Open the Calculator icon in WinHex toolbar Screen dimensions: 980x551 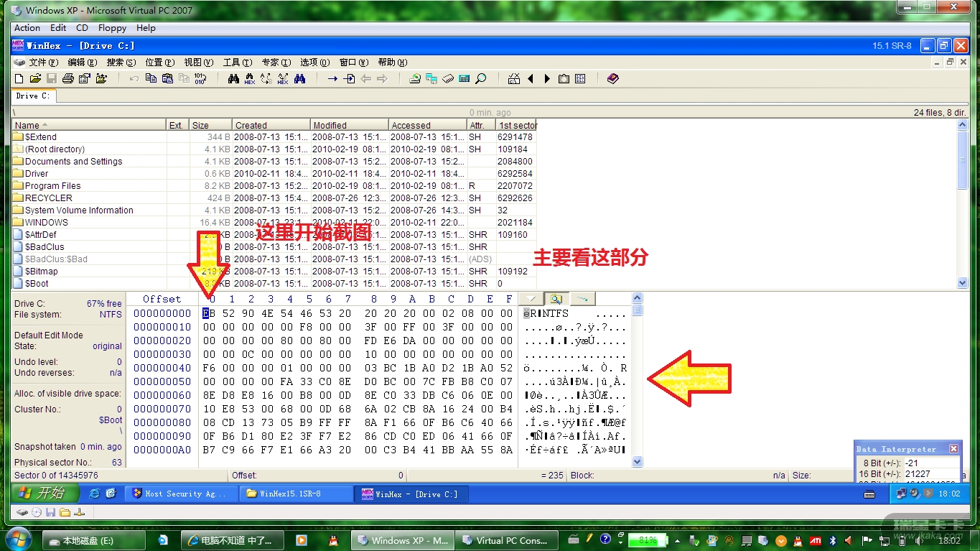pyautogui.click(x=465, y=78)
